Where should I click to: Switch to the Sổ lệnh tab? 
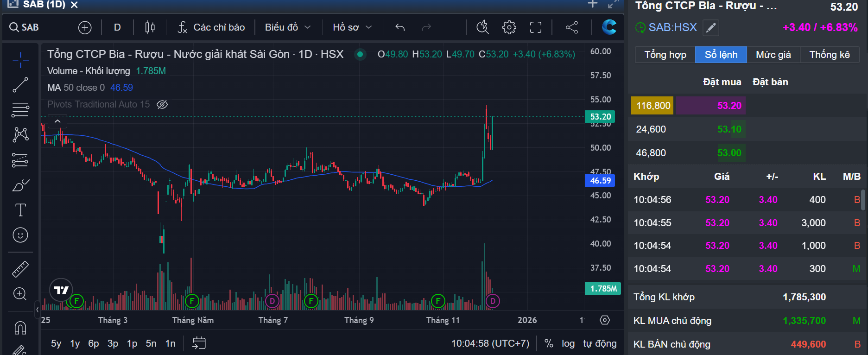(721, 55)
